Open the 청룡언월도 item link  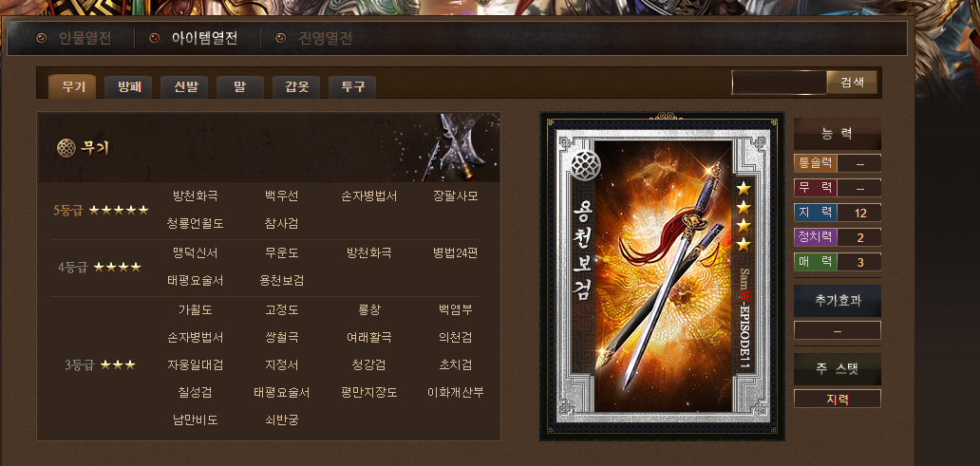(196, 223)
